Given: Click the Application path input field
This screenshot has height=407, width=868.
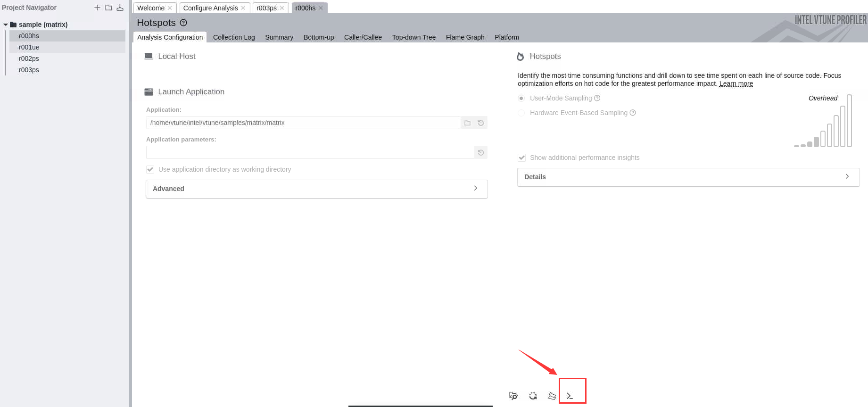Looking at the screenshot, I should pos(303,123).
